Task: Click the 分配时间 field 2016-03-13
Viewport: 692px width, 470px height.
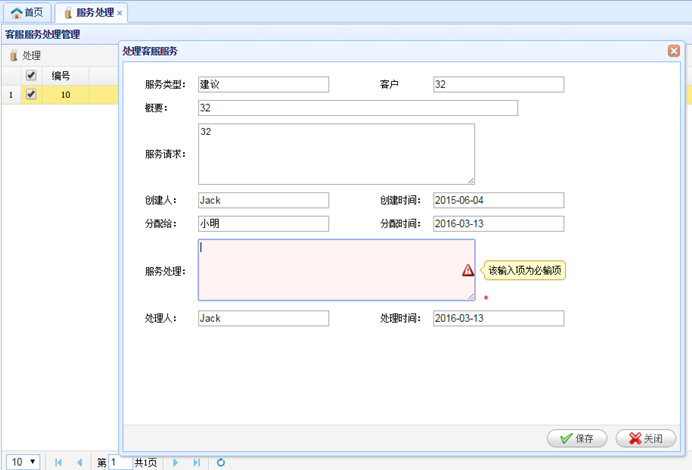Action: [x=498, y=223]
